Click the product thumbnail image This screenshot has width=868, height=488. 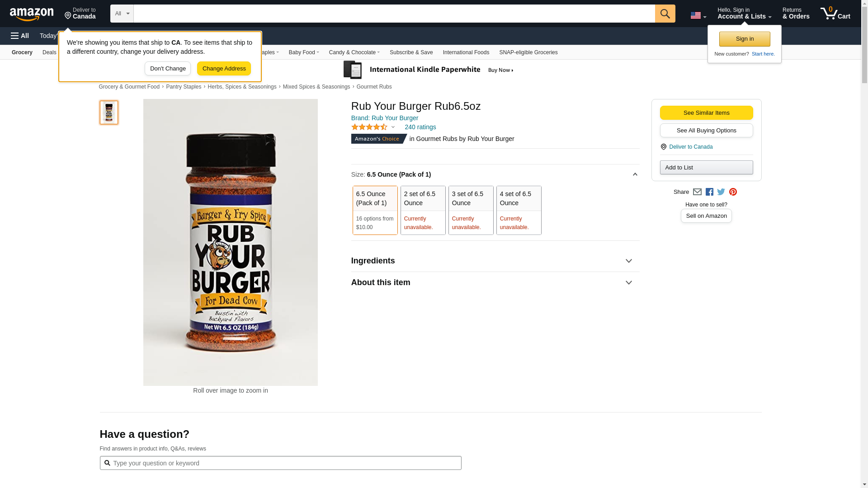point(109,113)
